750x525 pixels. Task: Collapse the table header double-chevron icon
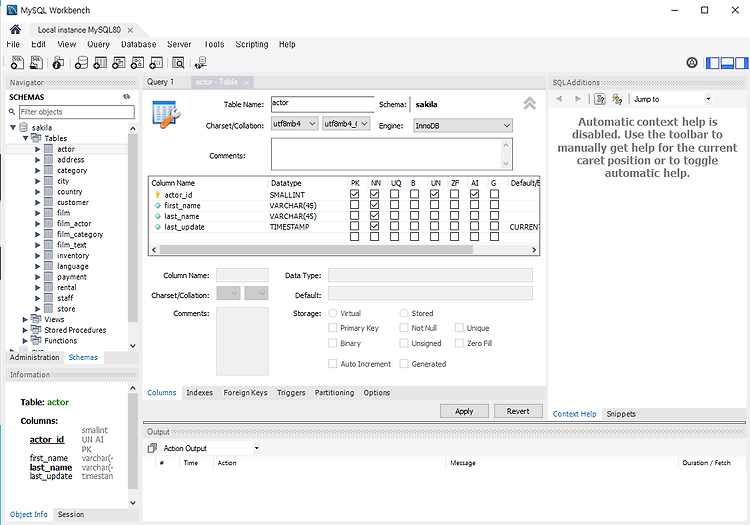click(529, 103)
